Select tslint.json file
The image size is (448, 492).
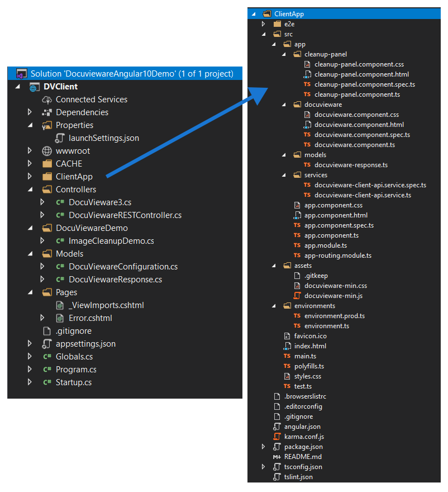click(298, 477)
